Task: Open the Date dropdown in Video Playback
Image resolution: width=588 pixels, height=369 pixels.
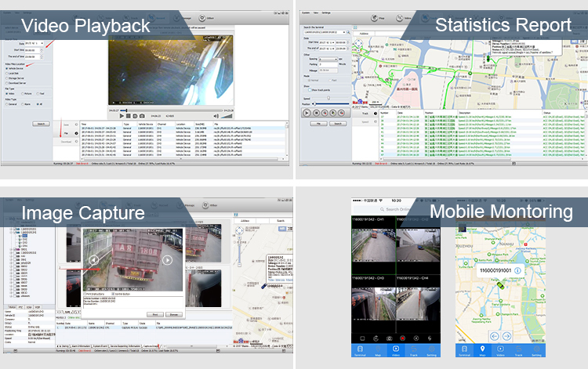Action: click(x=34, y=43)
